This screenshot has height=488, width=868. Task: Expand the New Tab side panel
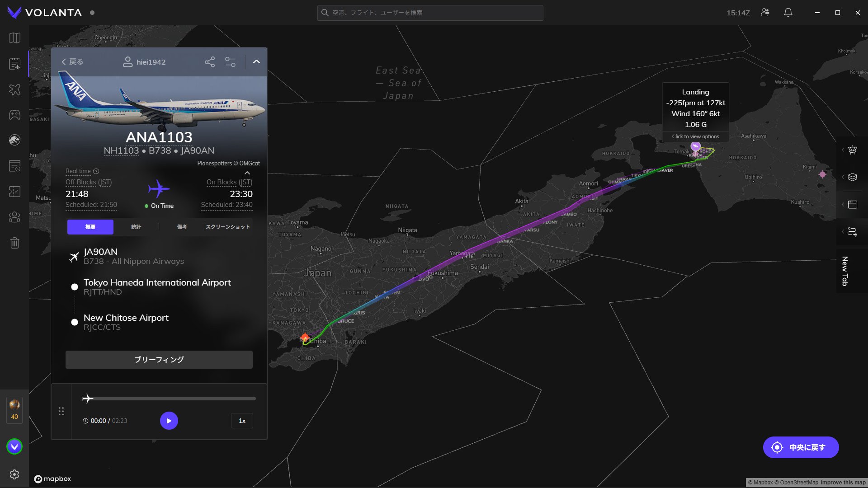click(x=844, y=271)
